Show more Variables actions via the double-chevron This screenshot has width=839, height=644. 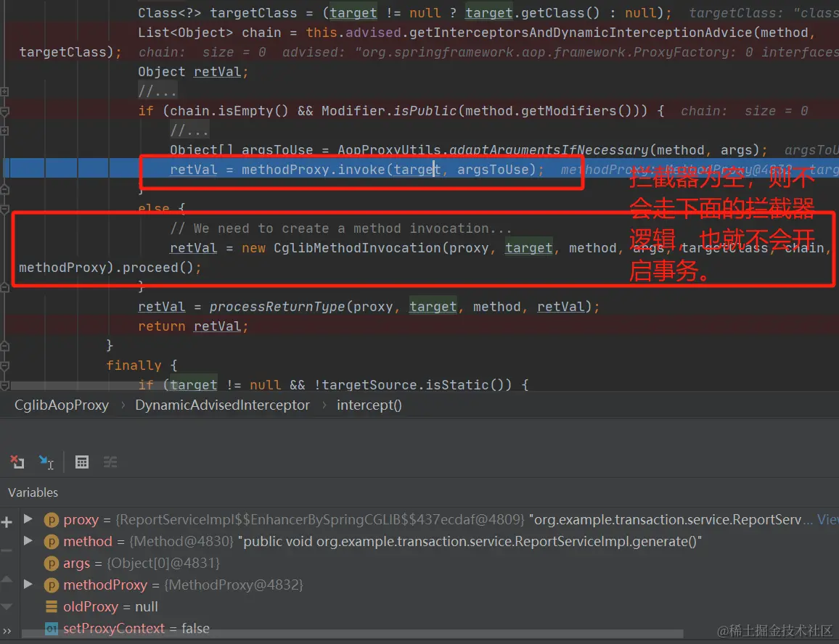(7, 631)
